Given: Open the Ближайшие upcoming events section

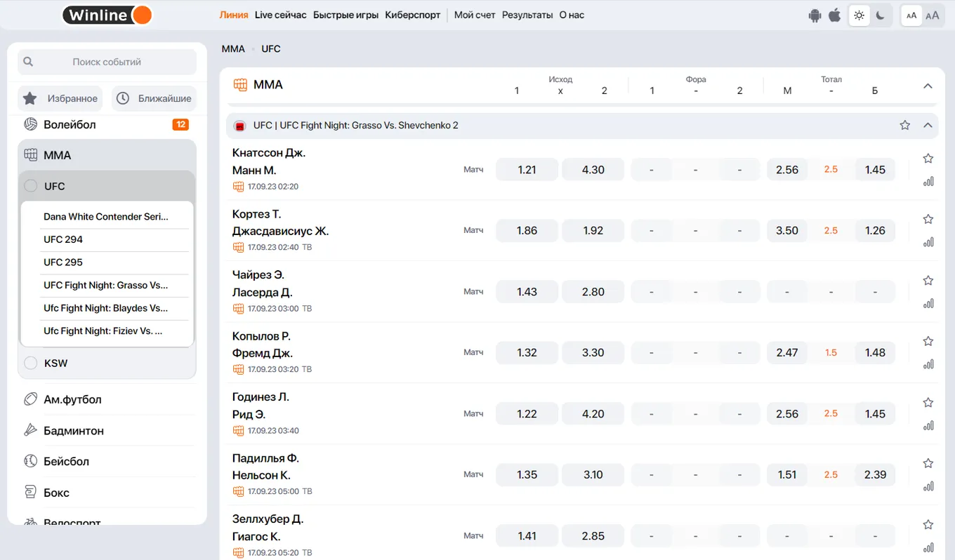Looking at the screenshot, I should click(x=153, y=99).
